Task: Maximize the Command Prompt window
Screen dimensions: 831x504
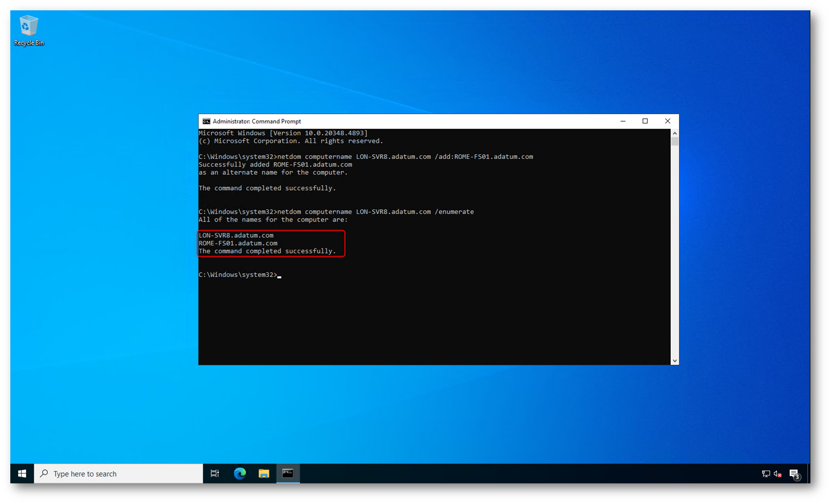Action: pos(645,121)
